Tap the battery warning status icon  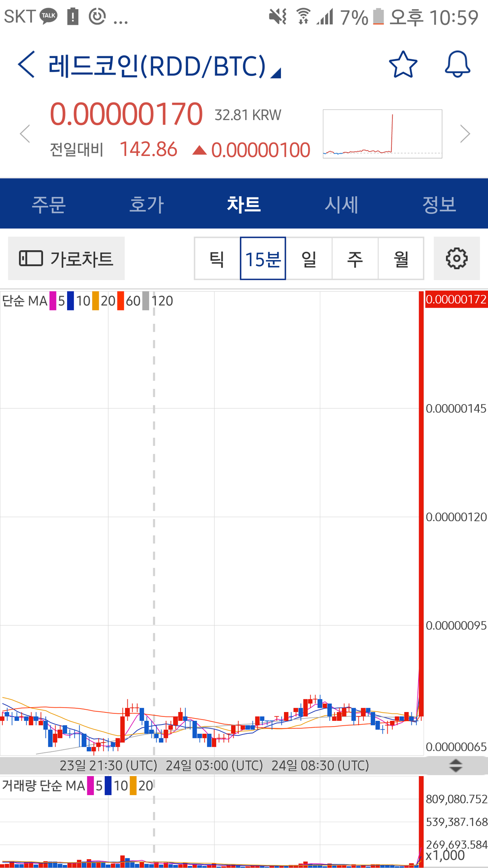pyautogui.click(x=73, y=17)
